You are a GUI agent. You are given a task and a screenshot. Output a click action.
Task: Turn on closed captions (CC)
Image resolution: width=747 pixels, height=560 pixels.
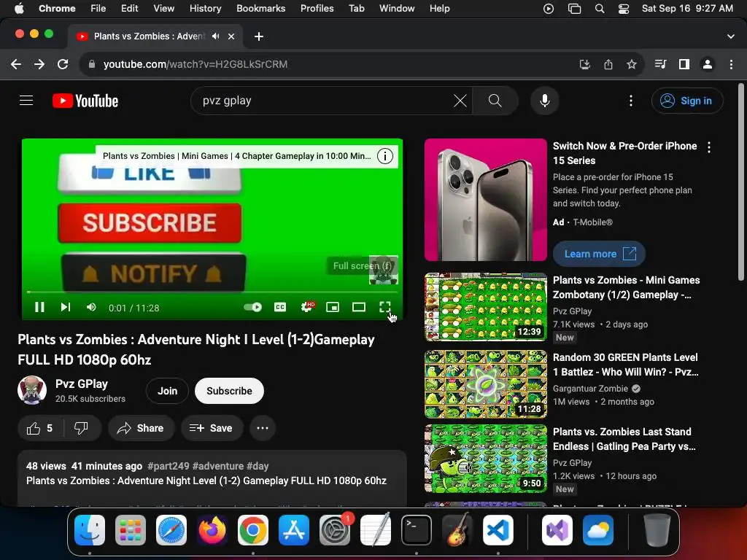point(280,308)
